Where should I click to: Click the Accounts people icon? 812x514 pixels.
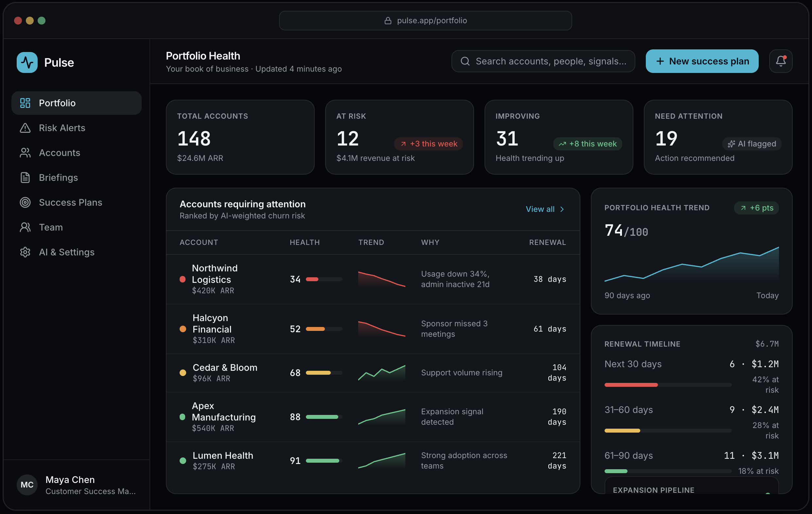coord(25,153)
